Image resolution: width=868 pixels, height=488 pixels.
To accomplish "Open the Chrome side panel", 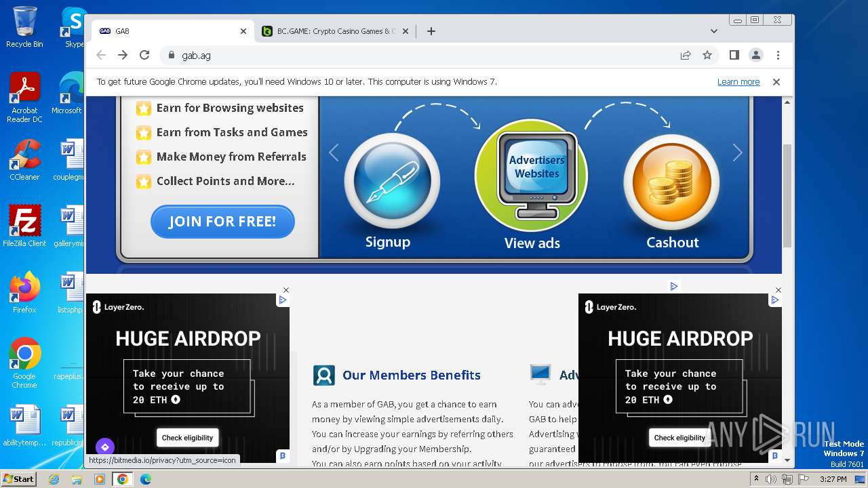I will tap(734, 55).
